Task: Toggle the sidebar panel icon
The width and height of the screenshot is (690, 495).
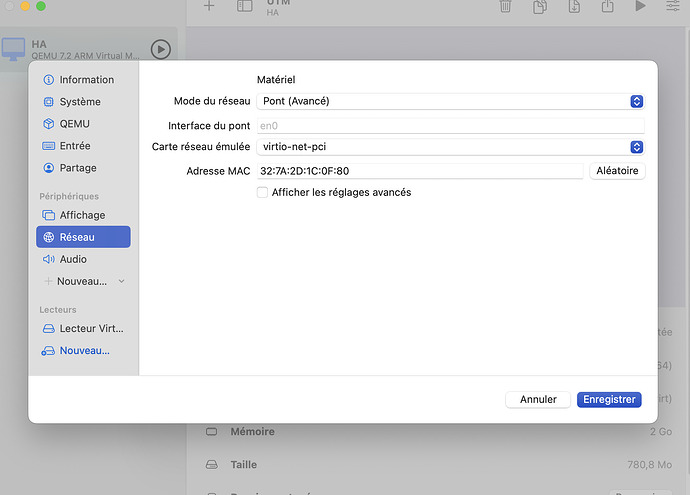Action: [244, 7]
